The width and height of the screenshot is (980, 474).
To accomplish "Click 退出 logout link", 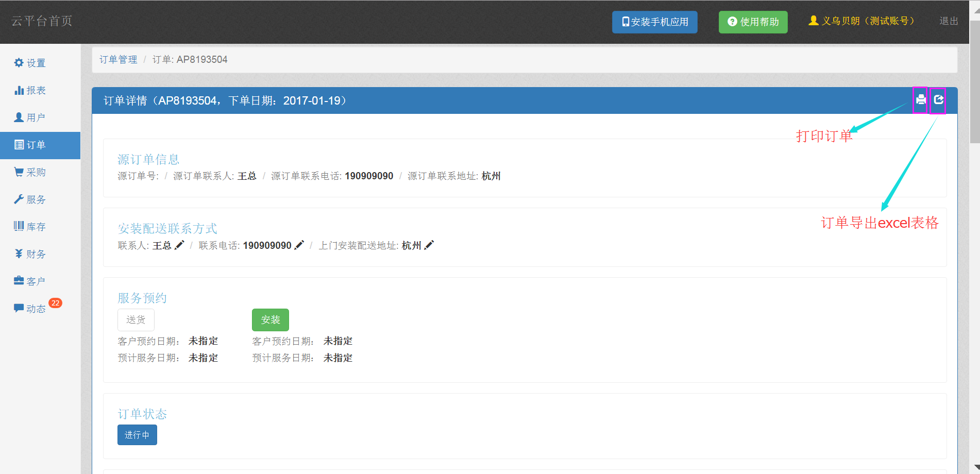I will click(949, 21).
